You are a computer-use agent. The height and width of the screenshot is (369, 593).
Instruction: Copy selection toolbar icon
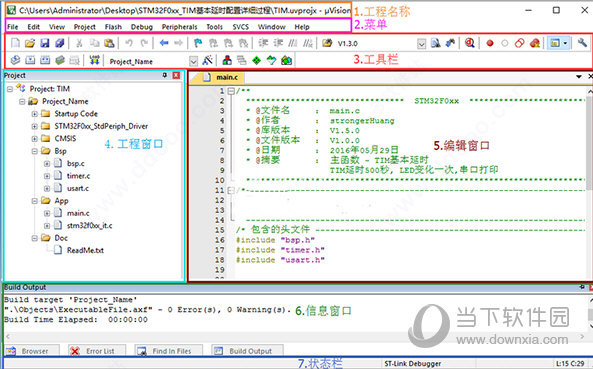point(94,43)
